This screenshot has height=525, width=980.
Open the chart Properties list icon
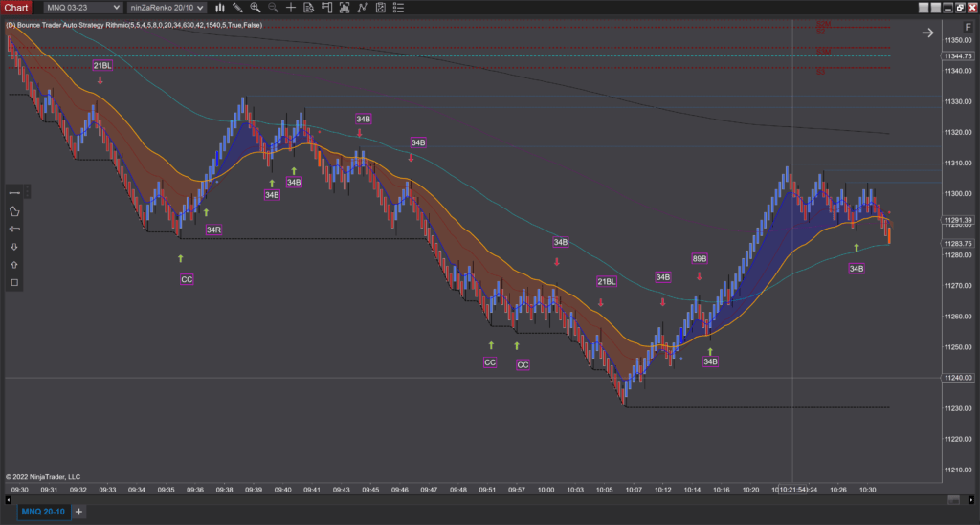(x=398, y=8)
